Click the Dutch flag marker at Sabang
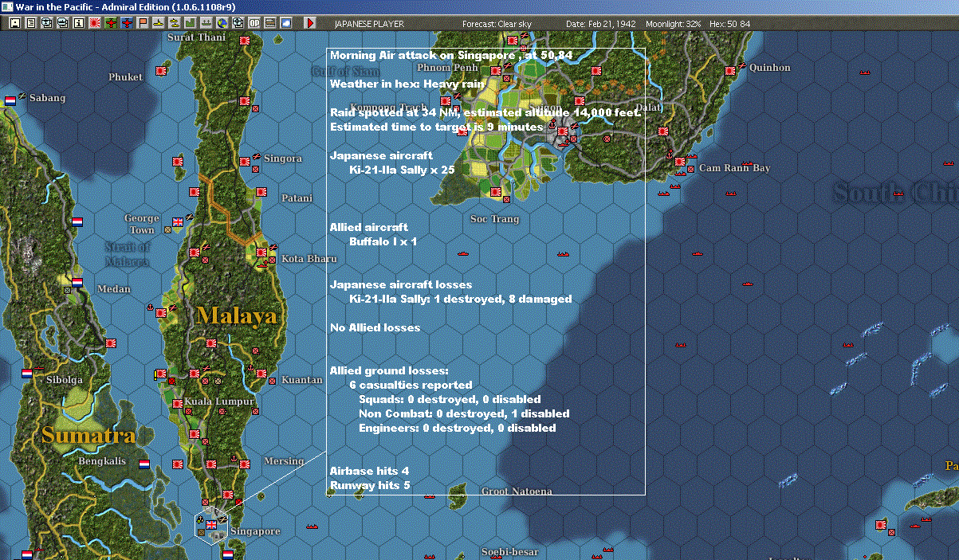The height and width of the screenshot is (560, 959). coord(10,100)
